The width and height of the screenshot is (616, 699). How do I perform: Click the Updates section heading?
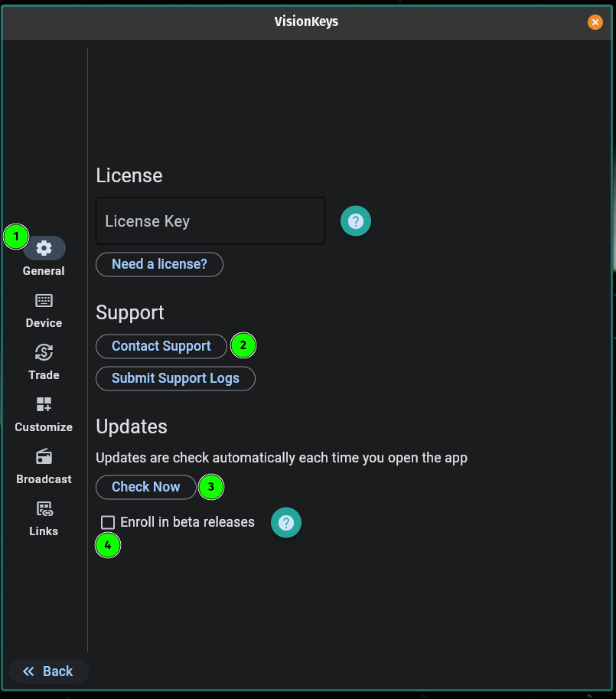132,426
